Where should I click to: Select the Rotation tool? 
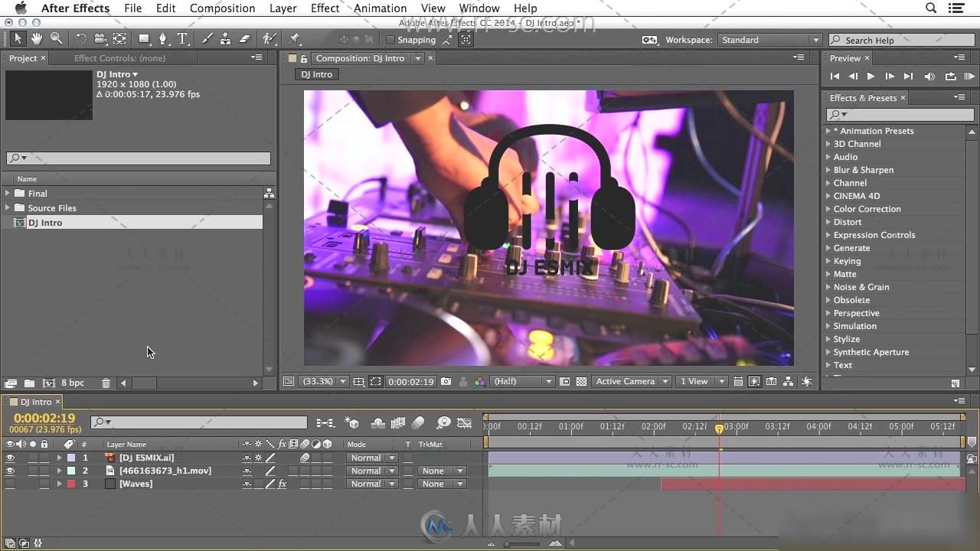80,38
